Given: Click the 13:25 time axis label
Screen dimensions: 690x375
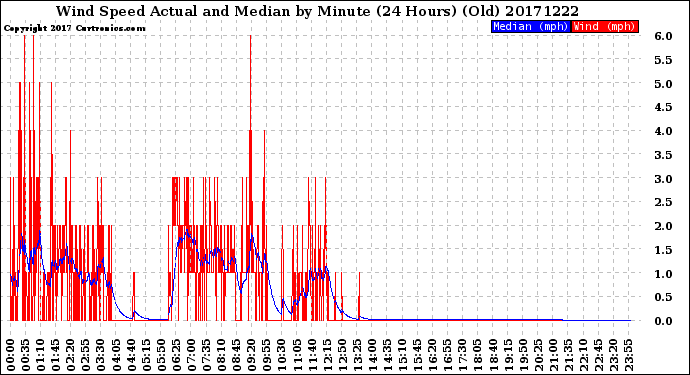Looking at the screenshot, I should (357, 355).
